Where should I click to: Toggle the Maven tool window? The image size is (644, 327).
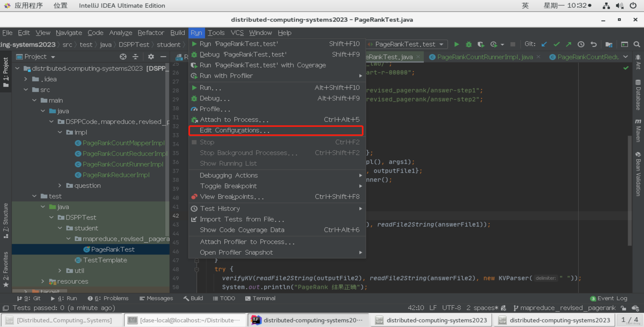pyautogui.click(x=638, y=130)
